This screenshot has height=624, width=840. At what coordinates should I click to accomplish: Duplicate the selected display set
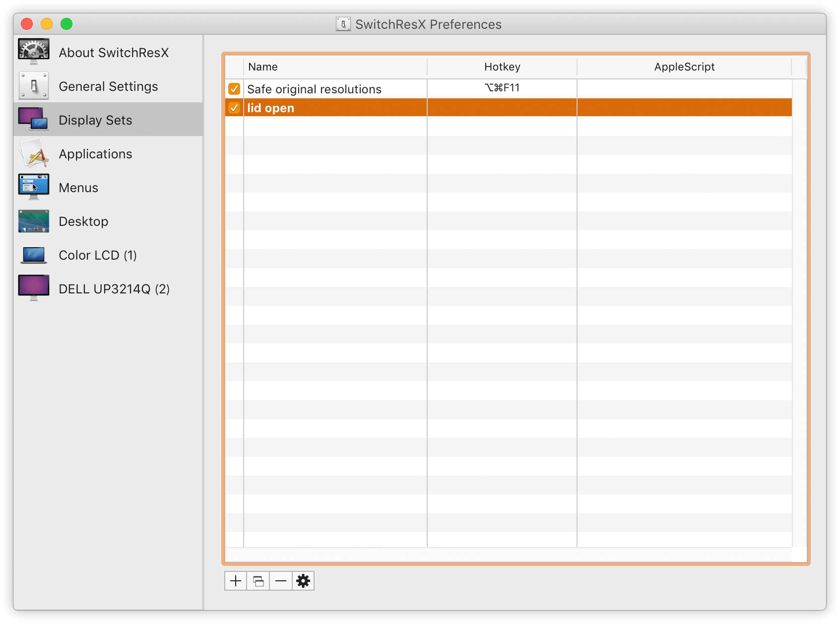click(258, 581)
